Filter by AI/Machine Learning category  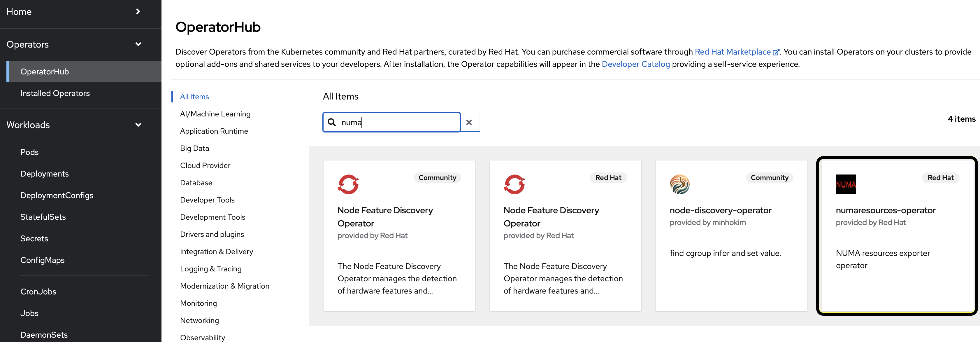[x=215, y=114]
